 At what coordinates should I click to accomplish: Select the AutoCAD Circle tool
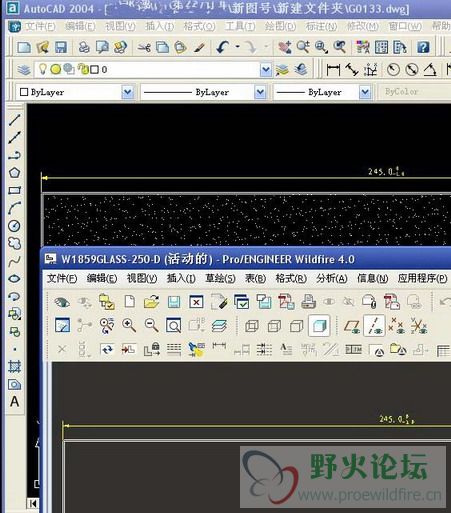click(14, 226)
